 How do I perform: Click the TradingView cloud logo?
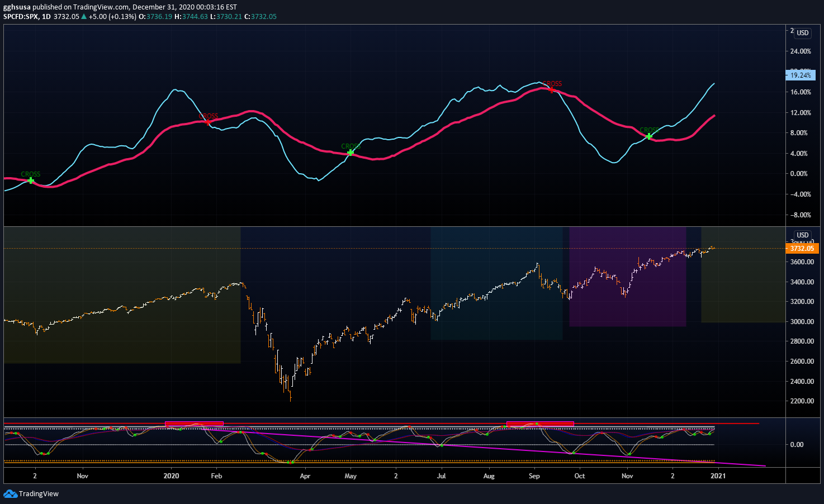click(x=10, y=493)
